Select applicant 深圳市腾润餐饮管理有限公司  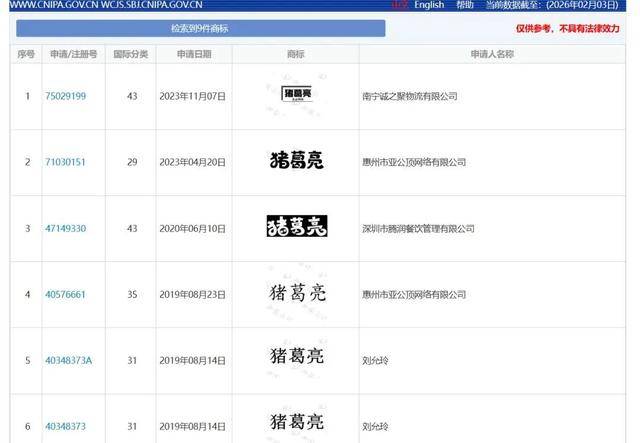pyautogui.click(x=417, y=229)
